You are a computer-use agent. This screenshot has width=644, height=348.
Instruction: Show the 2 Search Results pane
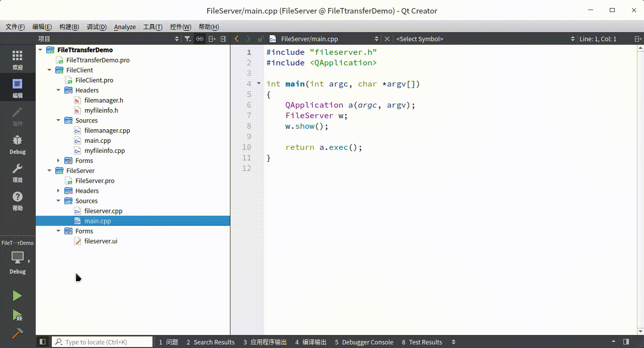pyautogui.click(x=210, y=342)
